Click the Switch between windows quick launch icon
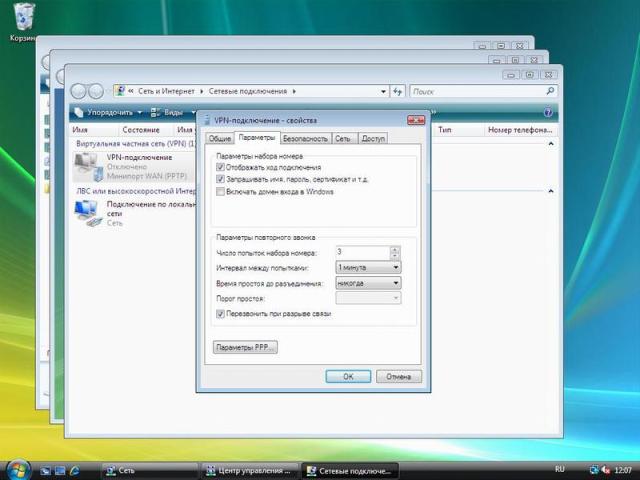Viewport: 640px width, 480px height. click(60, 471)
